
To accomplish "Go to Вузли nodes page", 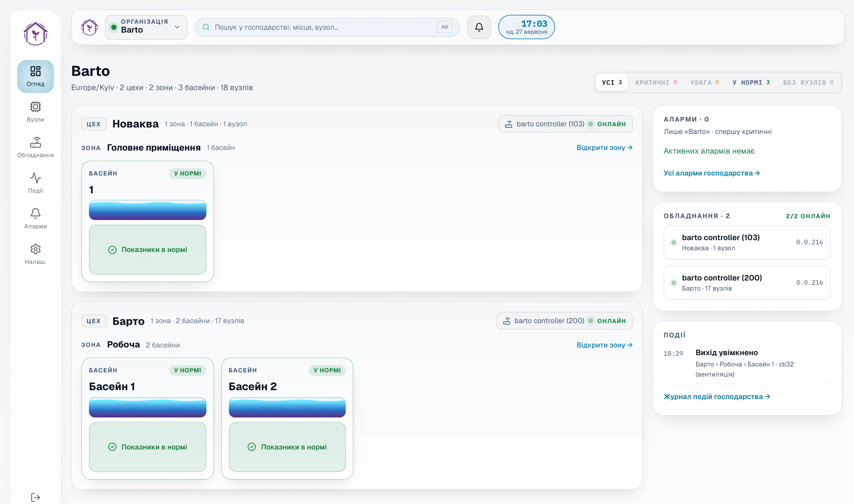I will click(35, 112).
